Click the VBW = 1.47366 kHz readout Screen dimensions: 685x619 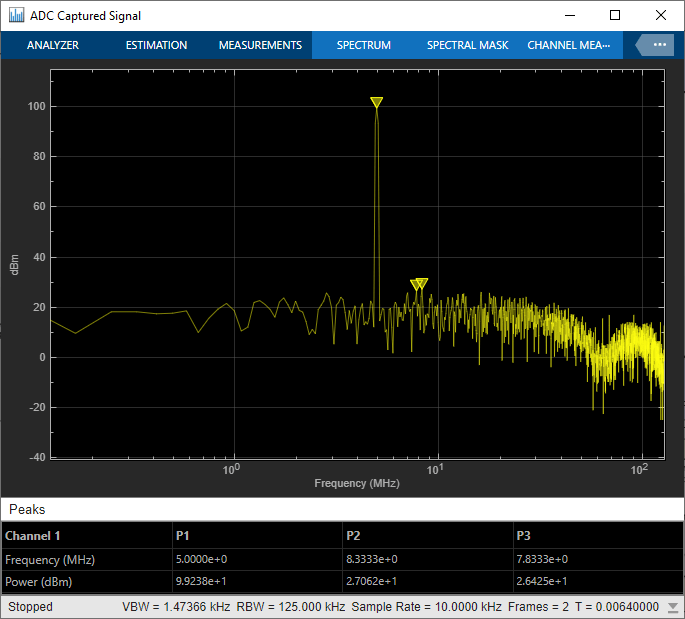[x=176, y=606]
